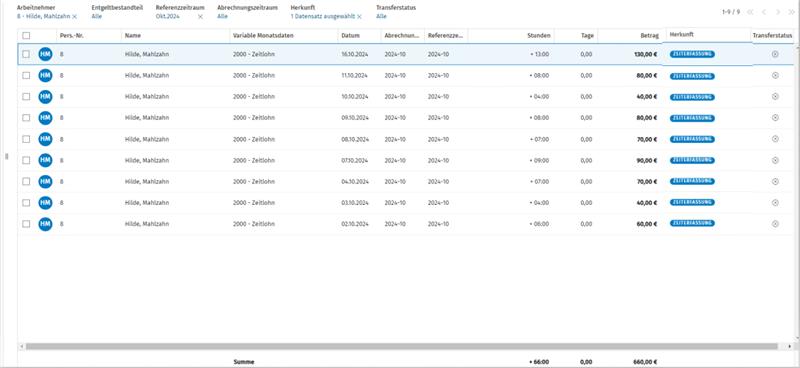The image size is (800, 368).
Task: Click the 130,00 € amount cell
Action: point(645,54)
